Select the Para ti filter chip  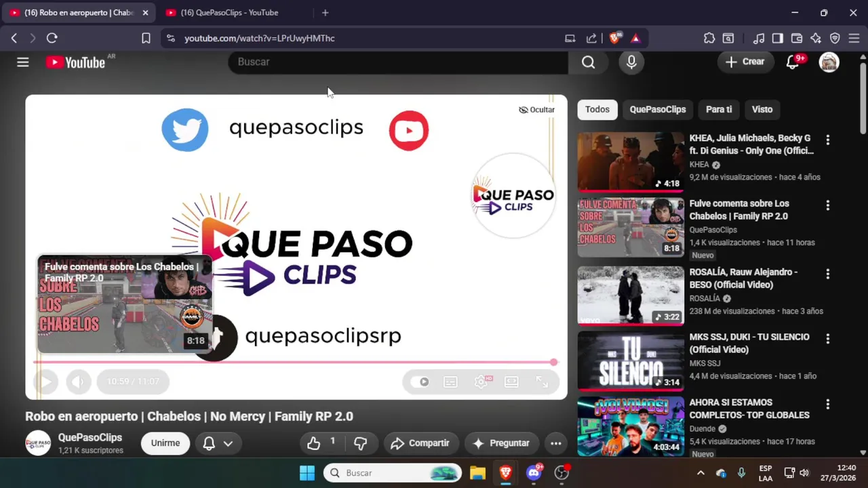[719, 109]
